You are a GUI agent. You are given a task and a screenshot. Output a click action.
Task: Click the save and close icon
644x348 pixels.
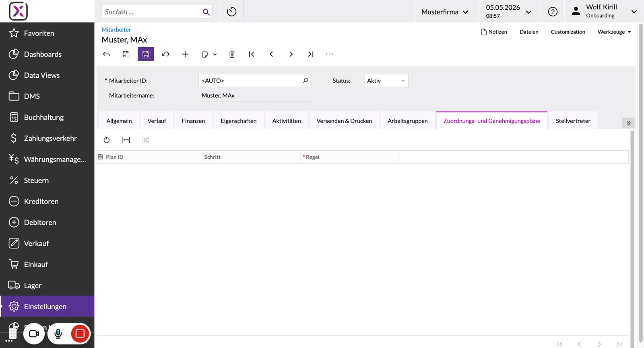click(126, 54)
